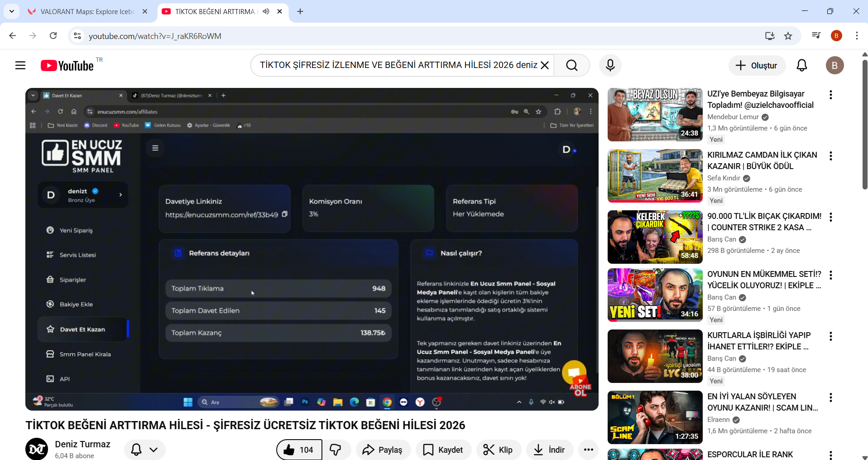Open options menu for UZI'ye Bembeyaz video

point(830,95)
